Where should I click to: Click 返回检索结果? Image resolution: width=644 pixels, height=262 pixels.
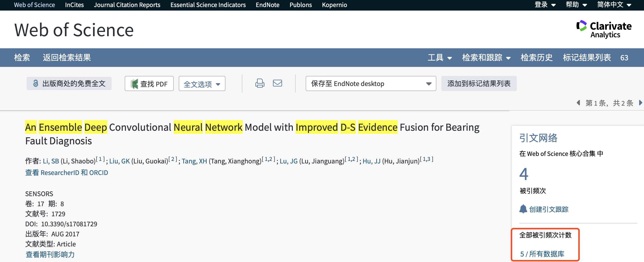(67, 58)
